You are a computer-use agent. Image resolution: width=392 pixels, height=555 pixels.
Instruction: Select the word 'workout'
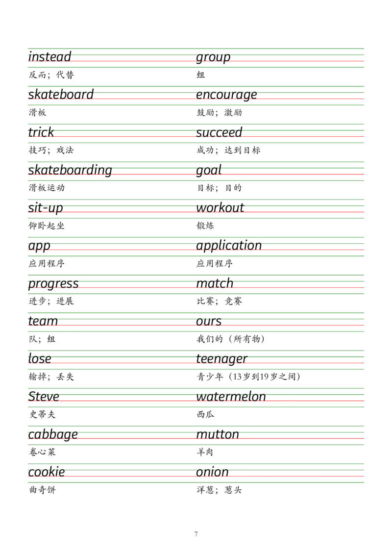point(218,206)
